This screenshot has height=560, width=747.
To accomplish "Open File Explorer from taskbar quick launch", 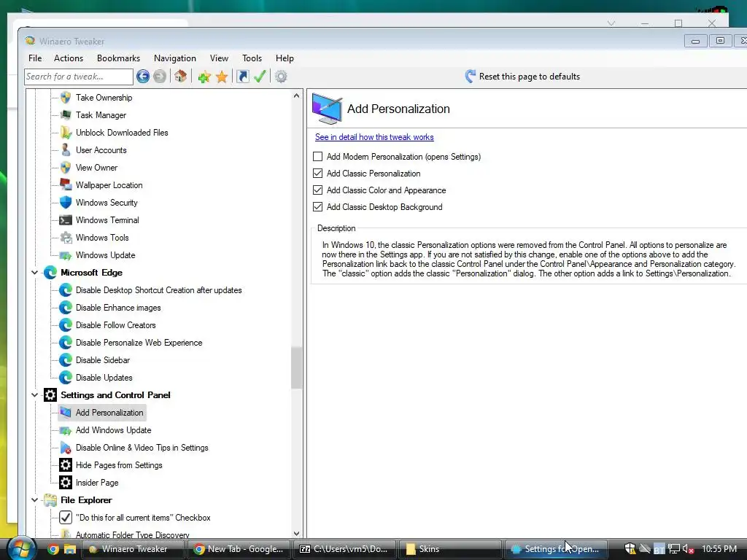I will click(x=70, y=549).
